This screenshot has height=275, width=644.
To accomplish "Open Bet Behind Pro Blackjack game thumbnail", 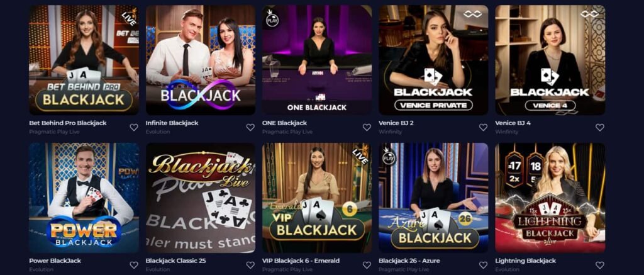I will click(84, 60).
